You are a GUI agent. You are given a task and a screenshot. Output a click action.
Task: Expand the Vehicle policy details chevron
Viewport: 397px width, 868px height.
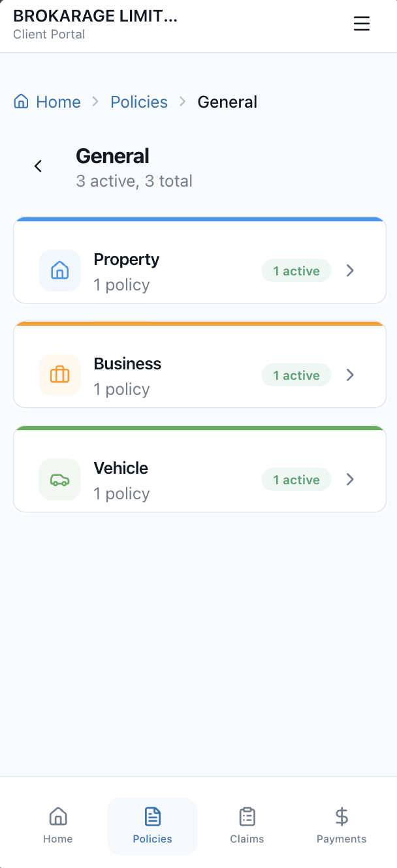[x=350, y=479]
